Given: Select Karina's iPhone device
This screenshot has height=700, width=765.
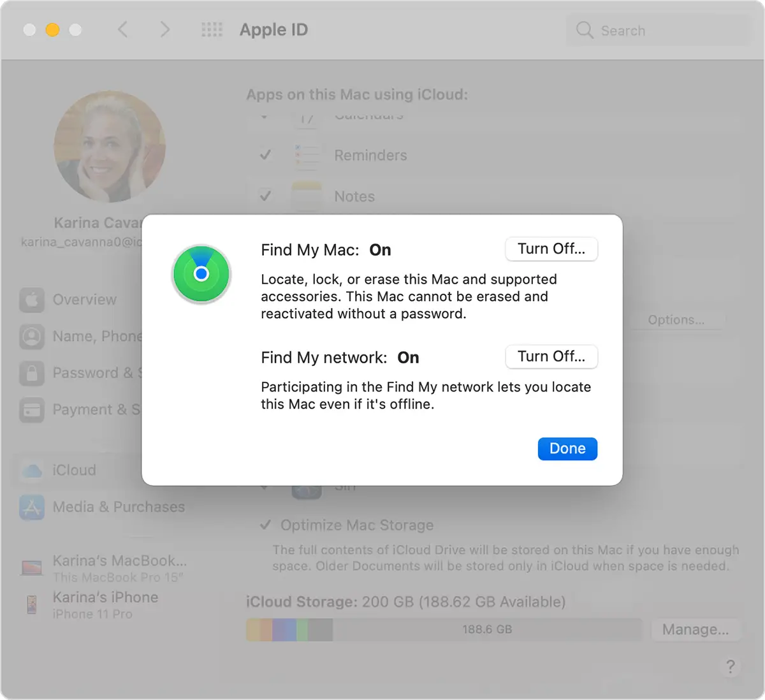Looking at the screenshot, I should coord(90,605).
